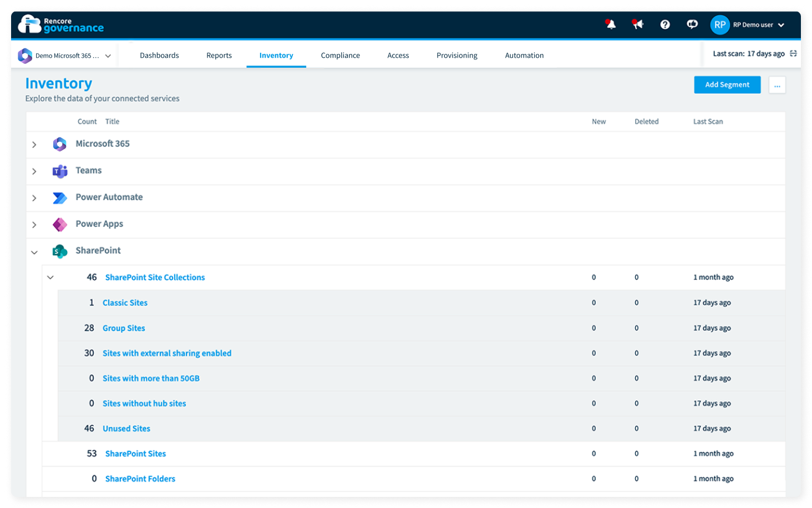The width and height of the screenshot is (812, 508).
Task: Click the SharePoint row title
Action: point(98,251)
